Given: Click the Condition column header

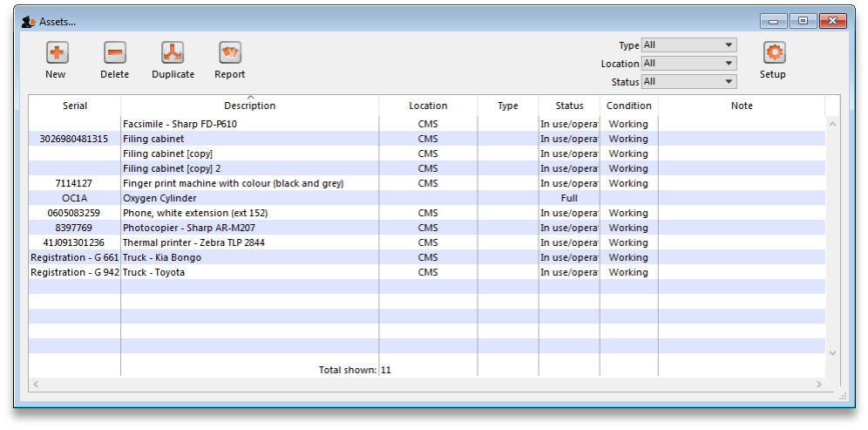Looking at the screenshot, I should click(x=628, y=106).
